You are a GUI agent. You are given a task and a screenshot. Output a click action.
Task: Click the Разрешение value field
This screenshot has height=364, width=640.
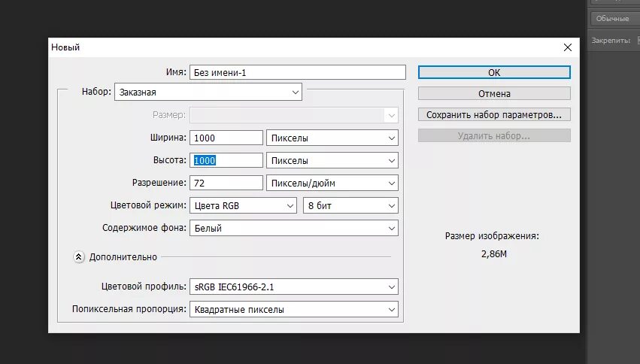[226, 183]
